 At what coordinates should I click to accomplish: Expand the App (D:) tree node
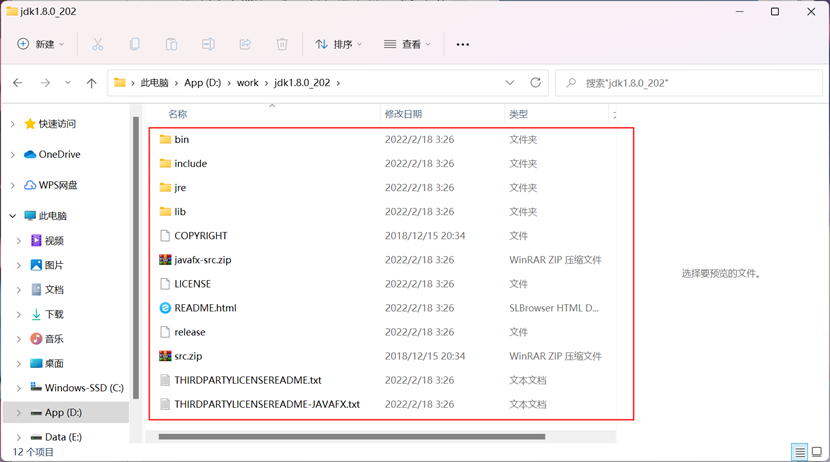tap(19, 413)
